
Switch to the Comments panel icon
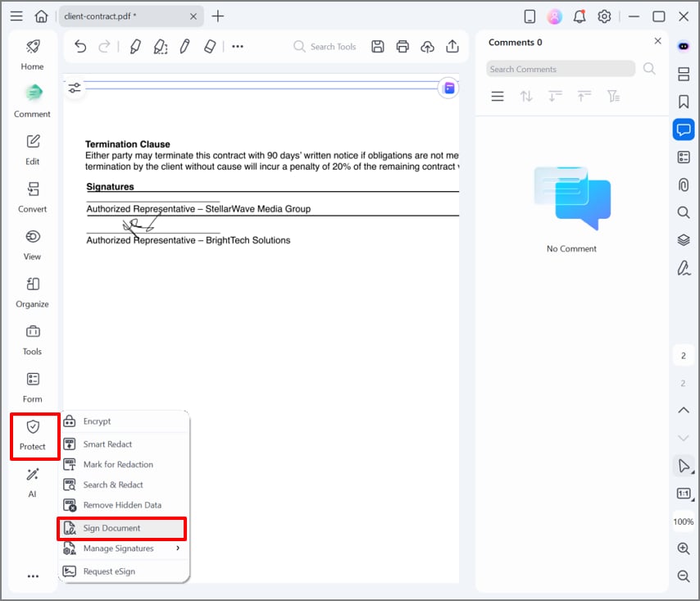click(684, 129)
